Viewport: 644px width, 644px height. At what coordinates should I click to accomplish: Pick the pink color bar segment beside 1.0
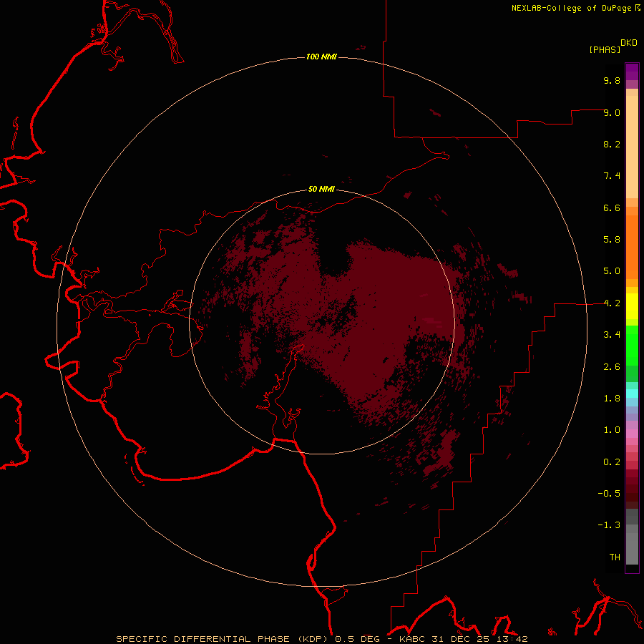632,434
